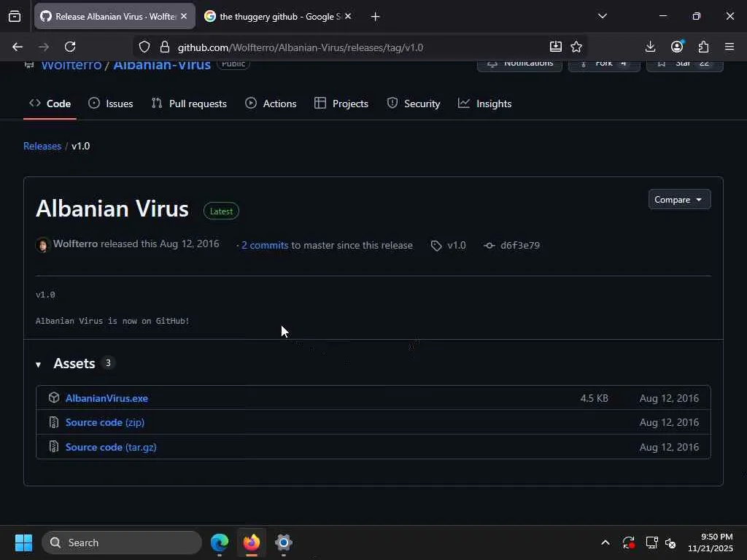Open a new tab with the plus icon

pyautogui.click(x=376, y=17)
